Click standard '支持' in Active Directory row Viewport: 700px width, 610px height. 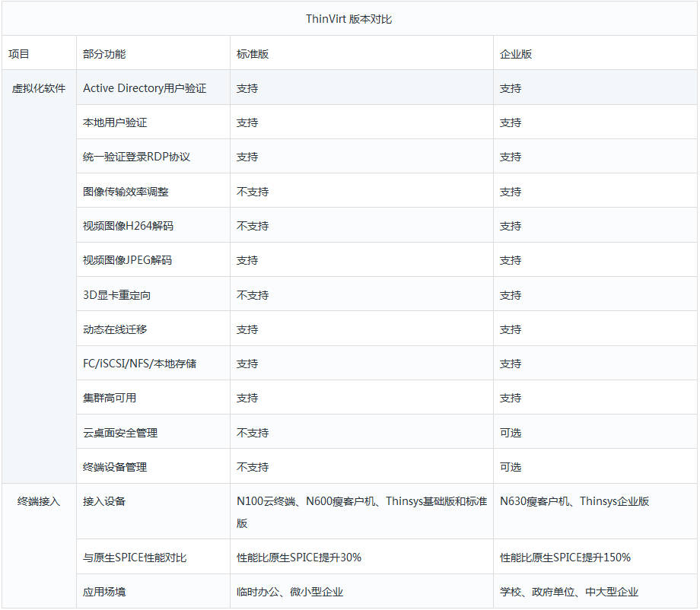247,88
